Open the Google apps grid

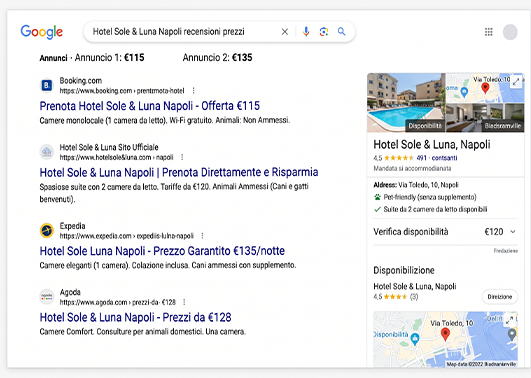[488, 32]
